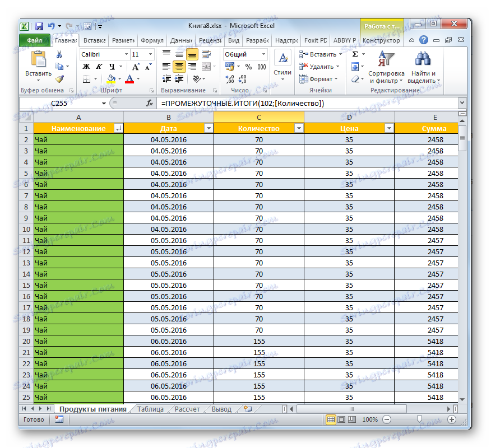491x448 pixels.
Task: Open Цена column filter dropdown
Action: pyautogui.click(x=389, y=128)
